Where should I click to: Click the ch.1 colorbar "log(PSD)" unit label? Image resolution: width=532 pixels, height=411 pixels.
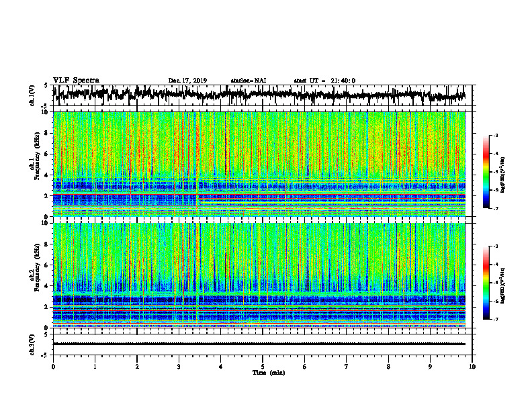click(x=502, y=175)
